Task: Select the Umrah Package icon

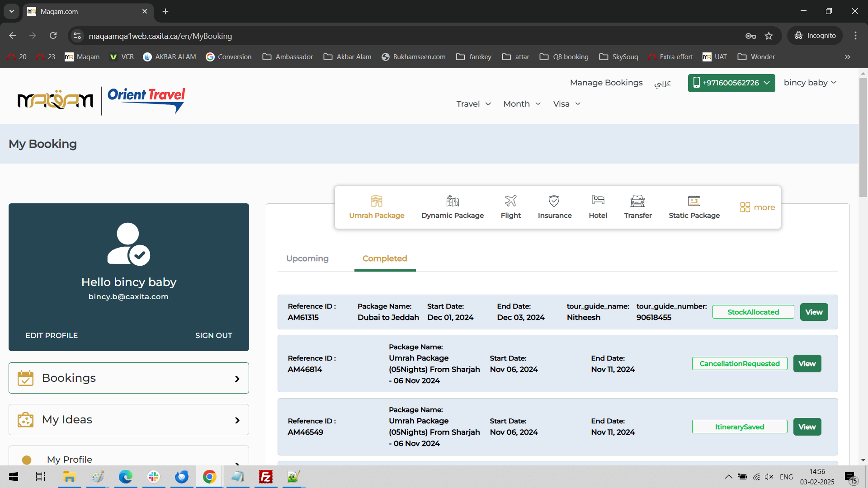Action: 376,201
